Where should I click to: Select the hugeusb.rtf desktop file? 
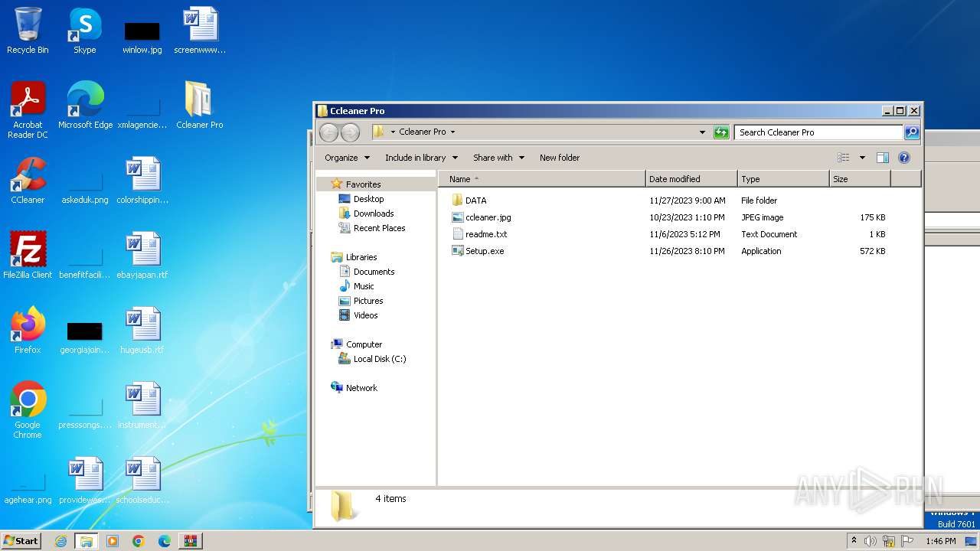click(142, 331)
